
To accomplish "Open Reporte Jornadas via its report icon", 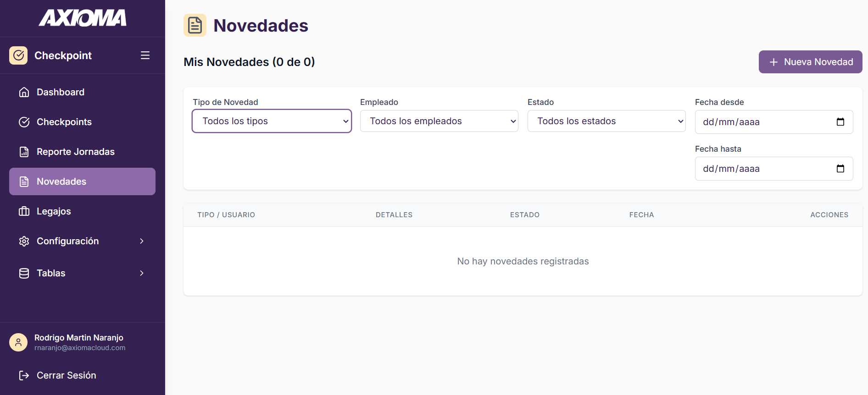I will [24, 152].
